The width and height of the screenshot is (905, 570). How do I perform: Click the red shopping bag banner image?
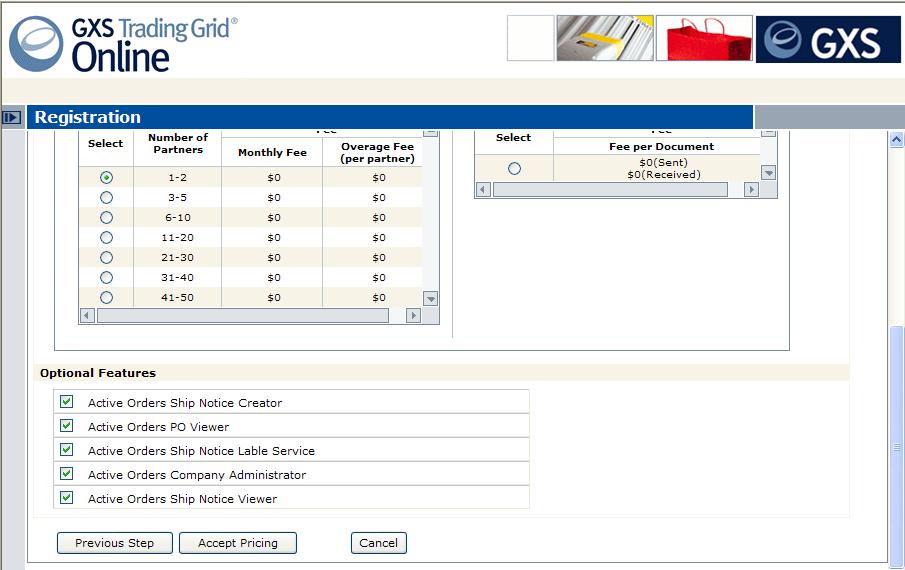[x=704, y=38]
